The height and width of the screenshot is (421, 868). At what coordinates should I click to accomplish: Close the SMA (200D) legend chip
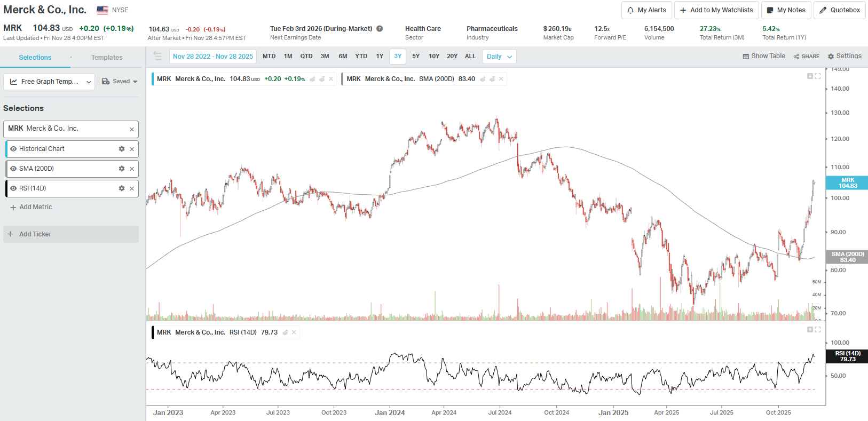pyautogui.click(x=501, y=79)
